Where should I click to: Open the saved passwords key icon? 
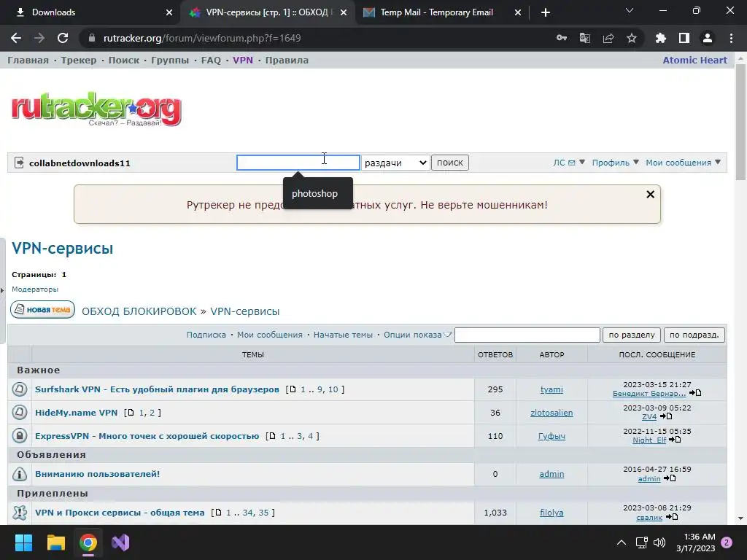(562, 38)
